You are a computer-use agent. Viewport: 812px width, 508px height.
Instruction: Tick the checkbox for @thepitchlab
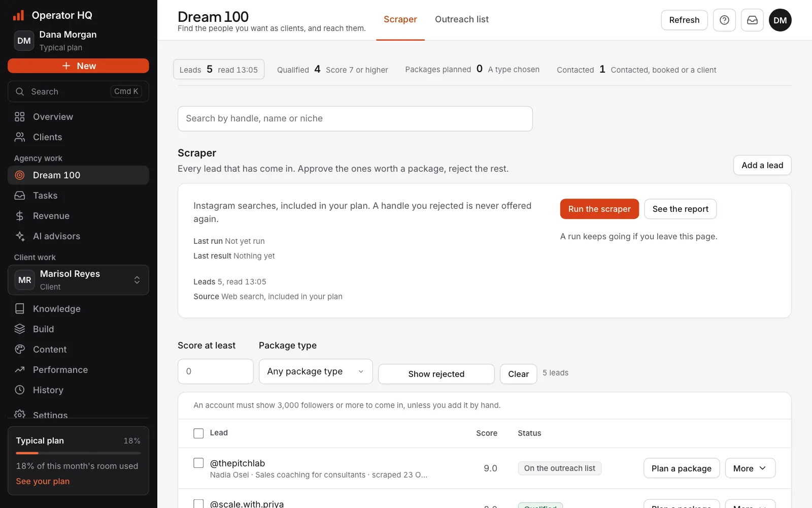(198, 463)
